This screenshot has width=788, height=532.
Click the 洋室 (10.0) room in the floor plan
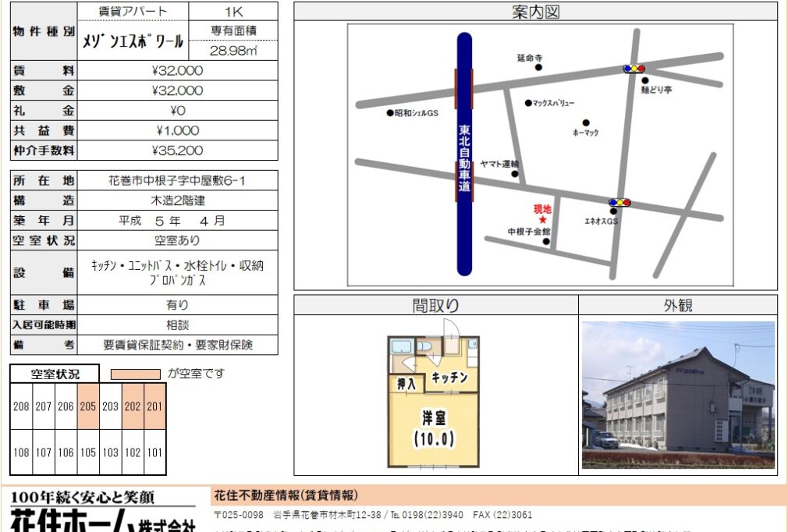coord(434,427)
